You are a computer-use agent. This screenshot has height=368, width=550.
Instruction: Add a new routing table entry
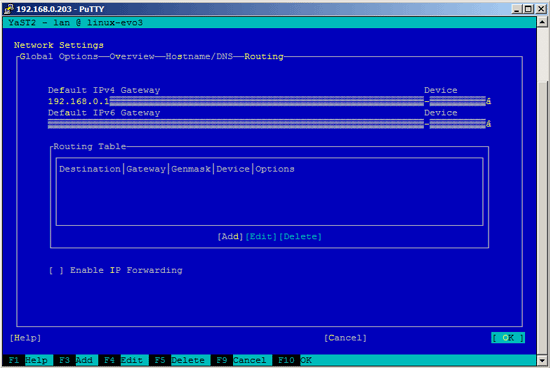click(x=230, y=236)
